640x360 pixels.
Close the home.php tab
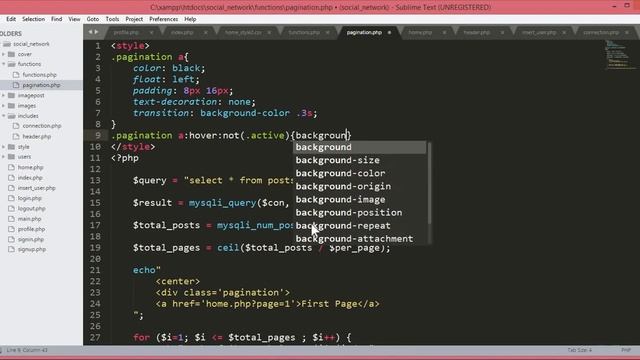pos(444,33)
